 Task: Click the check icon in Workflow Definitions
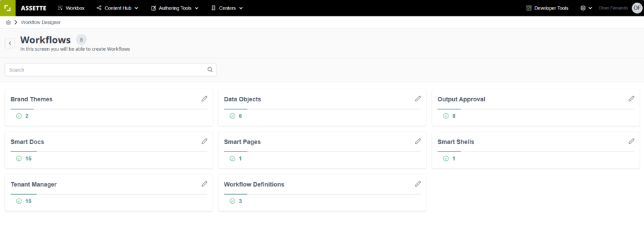(233, 201)
